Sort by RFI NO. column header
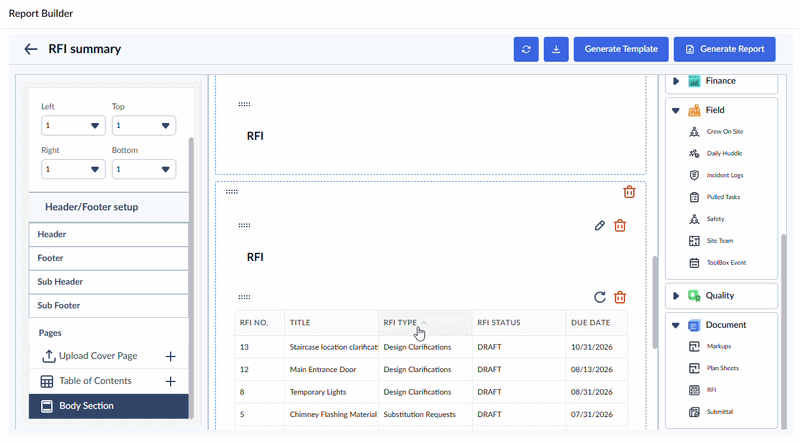This screenshot has height=442, width=800. point(259,323)
